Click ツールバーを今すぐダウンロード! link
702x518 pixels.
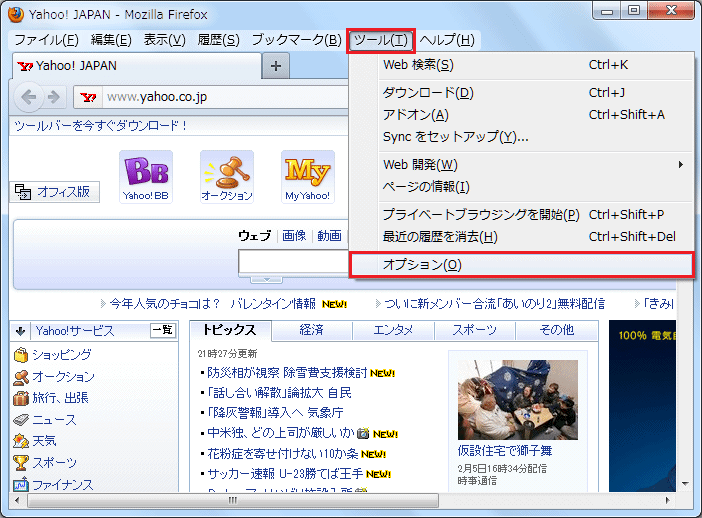tap(101, 126)
